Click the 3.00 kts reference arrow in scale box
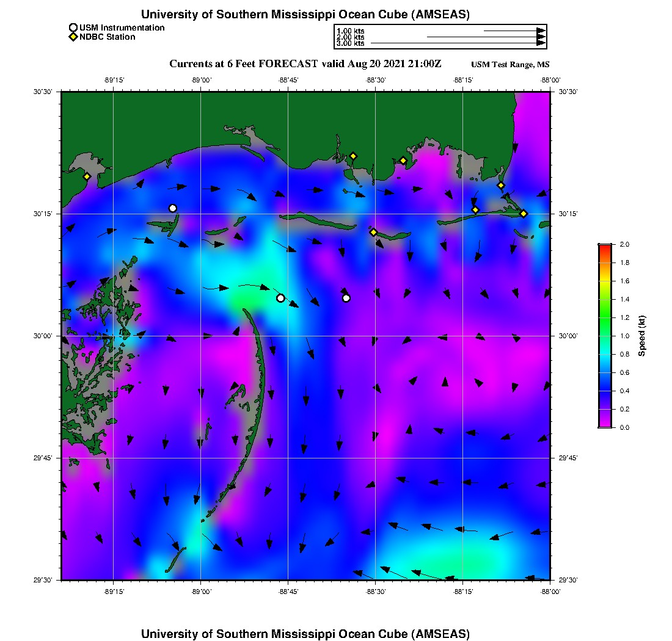672x641 pixels. pos(458,43)
